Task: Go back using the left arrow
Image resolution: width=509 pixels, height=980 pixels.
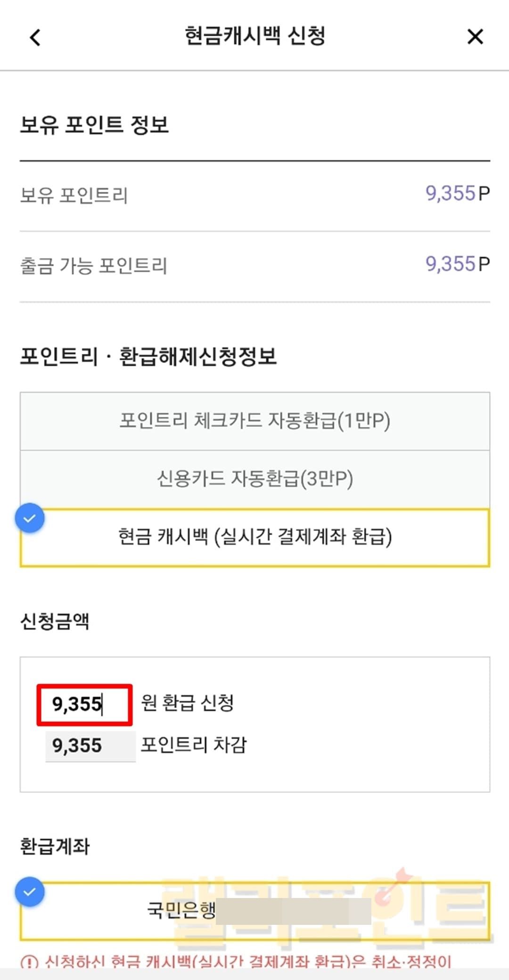Action: pos(35,37)
